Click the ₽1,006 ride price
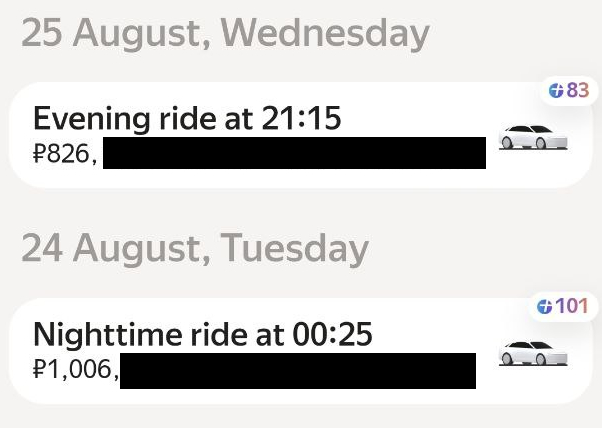This screenshot has height=428, width=602. 73,370
